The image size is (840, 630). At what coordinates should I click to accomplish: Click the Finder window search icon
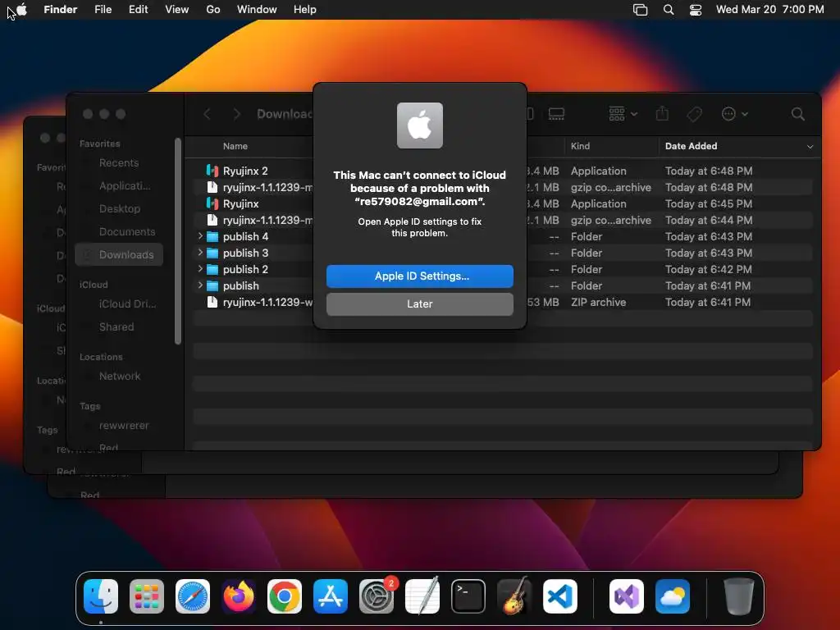click(x=797, y=114)
